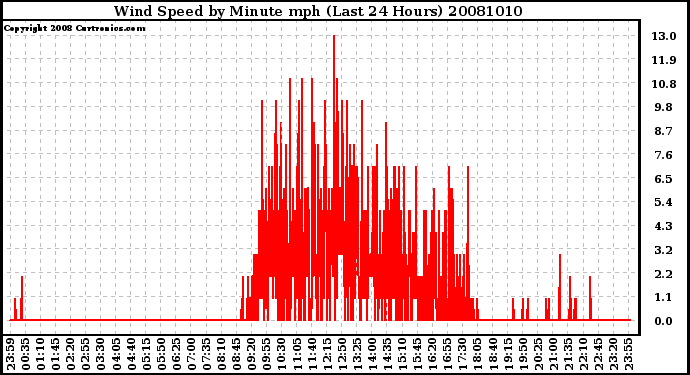
Task: Click the 15:45 time label
Action: pos(418,355)
